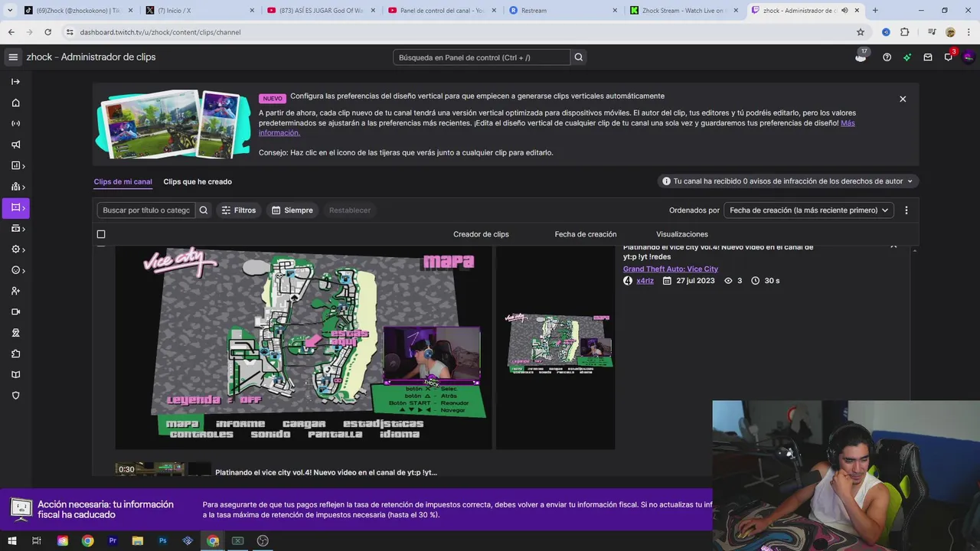
Task: Expand the Settings sidebar chevron
Action: click(x=24, y=250)
